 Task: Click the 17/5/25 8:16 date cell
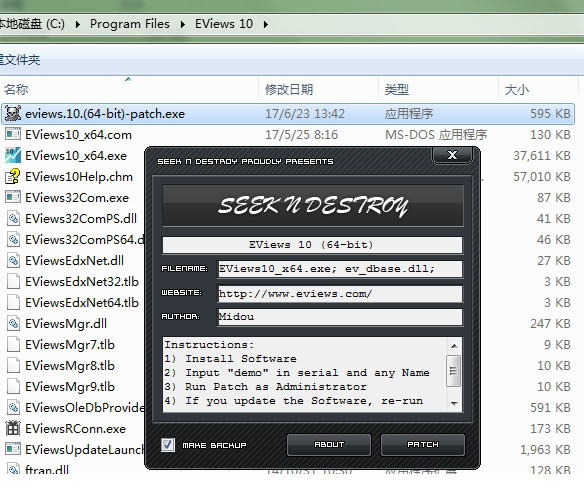(x=301, y=134)
